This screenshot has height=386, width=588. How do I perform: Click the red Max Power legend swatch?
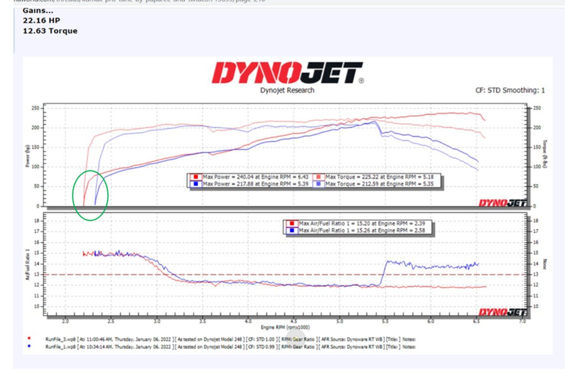tap(196, 177)
